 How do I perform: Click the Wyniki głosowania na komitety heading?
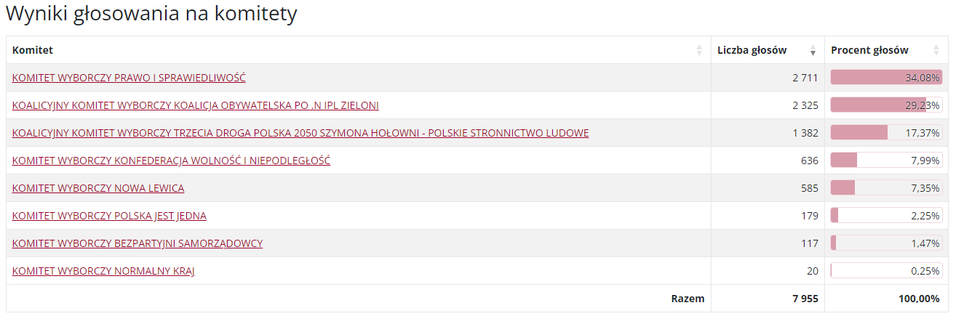151,15
